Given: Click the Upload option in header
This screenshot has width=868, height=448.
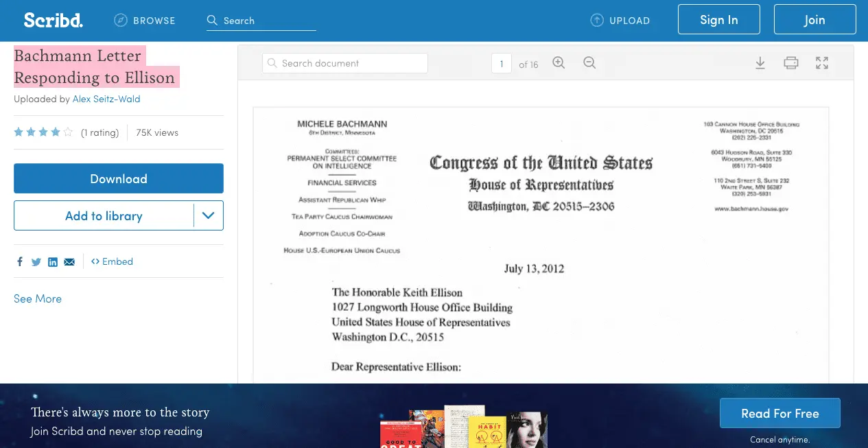Looking at the screenshot, I should click(x=620, y=21).
